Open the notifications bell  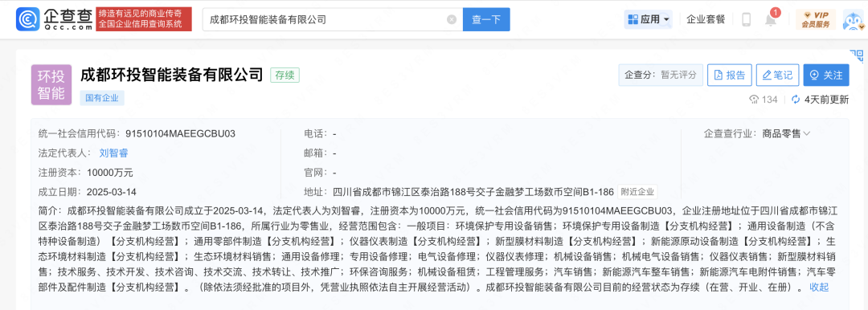tap(771, 19)
